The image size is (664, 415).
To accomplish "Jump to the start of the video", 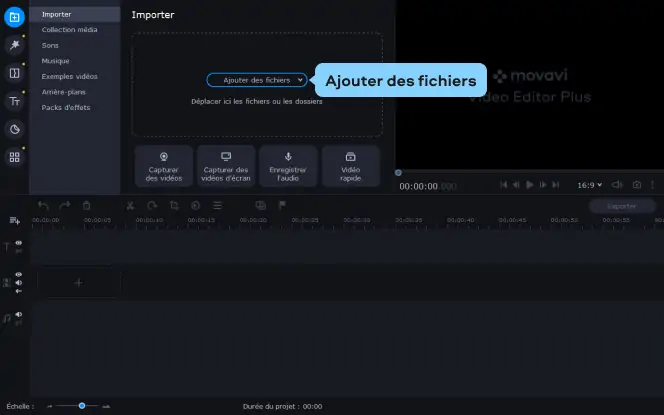I will 504,185.
